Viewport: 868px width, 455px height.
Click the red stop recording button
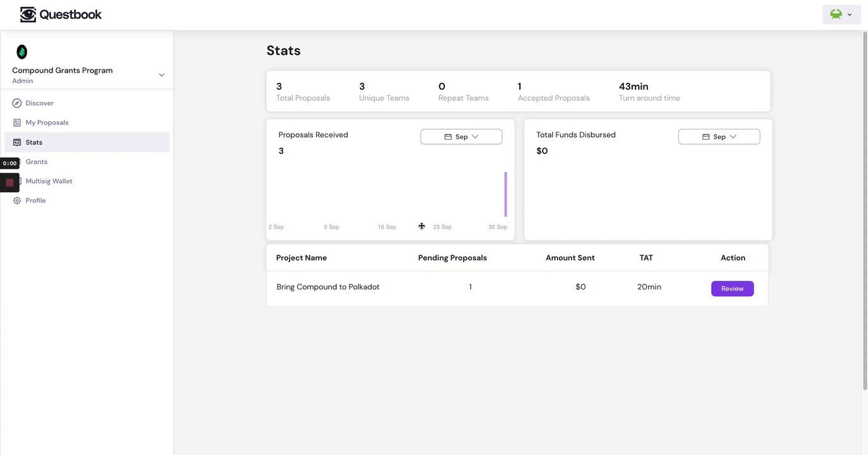pos(9,183)
